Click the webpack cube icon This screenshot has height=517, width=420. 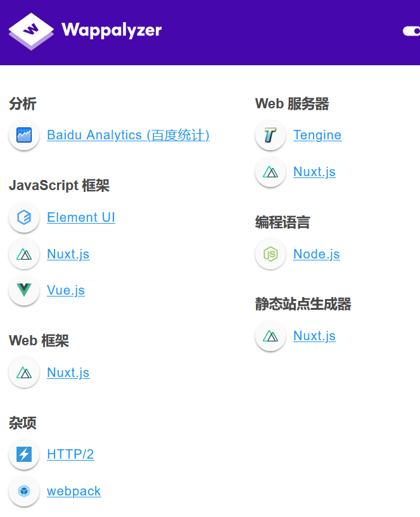tap(24, 491)
